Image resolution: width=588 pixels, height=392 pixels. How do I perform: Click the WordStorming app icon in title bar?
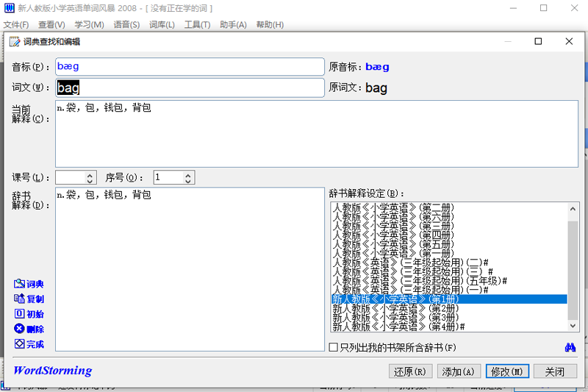tap(10, 8)
